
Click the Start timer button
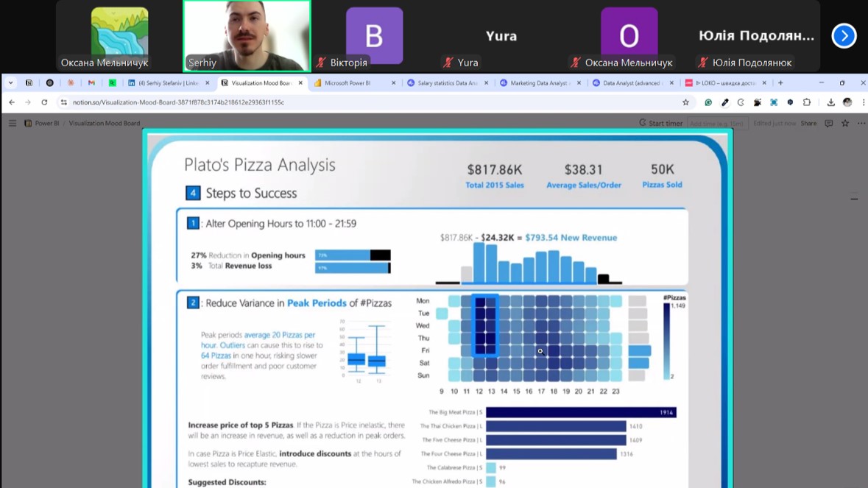[x=660, y=124]
